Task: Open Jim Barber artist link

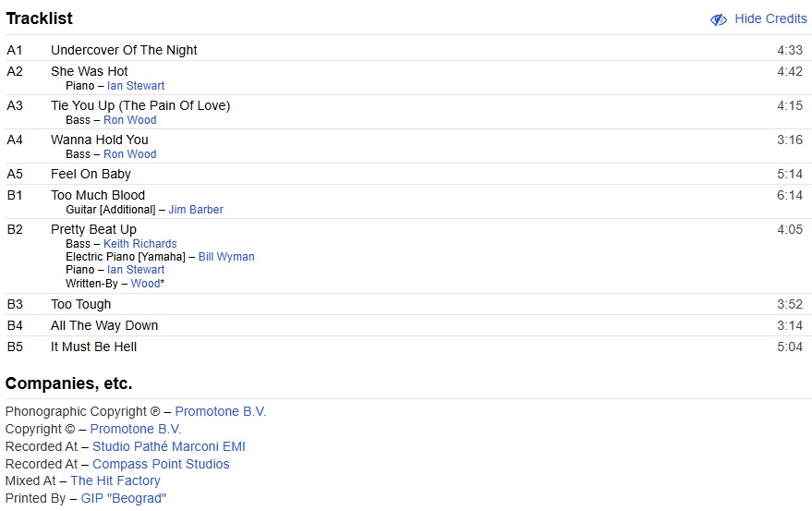Action: [196, 210]
